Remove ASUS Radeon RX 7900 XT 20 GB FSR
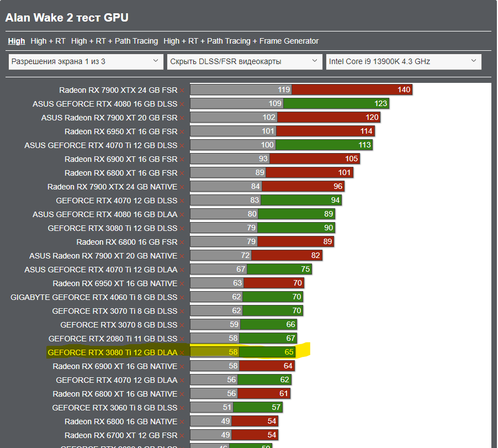This screenshot has width=498, height=448. coord(182,118)
